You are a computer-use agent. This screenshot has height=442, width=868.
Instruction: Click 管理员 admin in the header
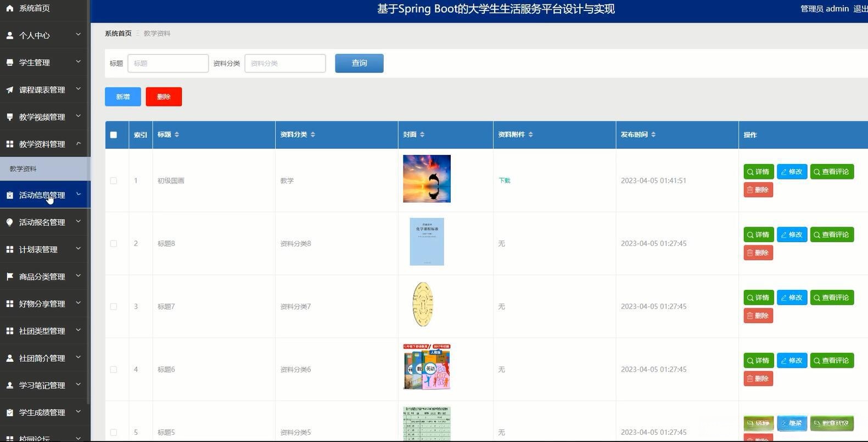click(824, 9)
